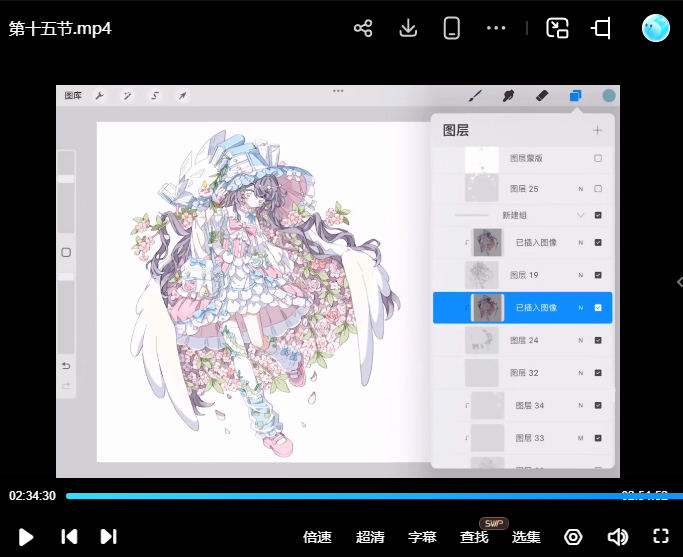This screenshot has width=683, height=557.
Task: Open Procreate Adjustments magic wand icon
Action: 127,96
